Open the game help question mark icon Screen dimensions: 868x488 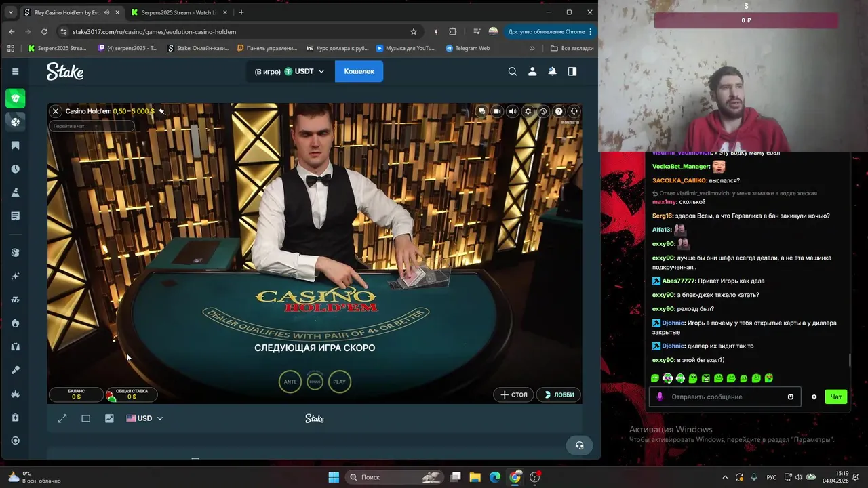(559, 111)
